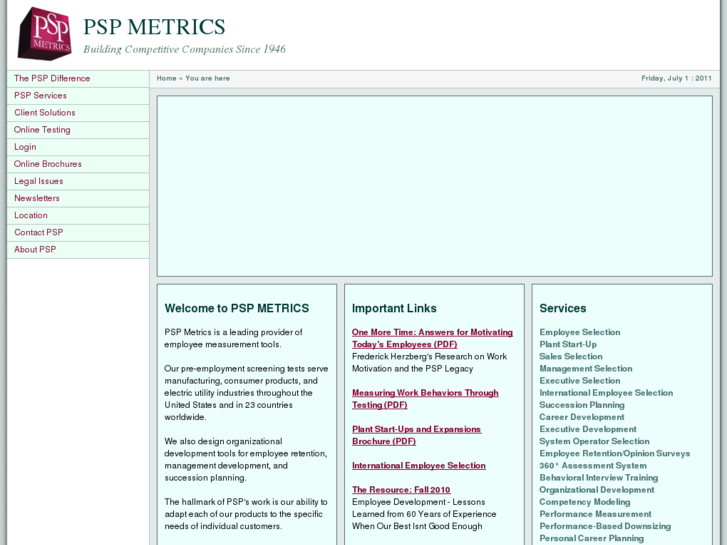Open Management Selection service
727x545 pixels.
tap(586, 368)
